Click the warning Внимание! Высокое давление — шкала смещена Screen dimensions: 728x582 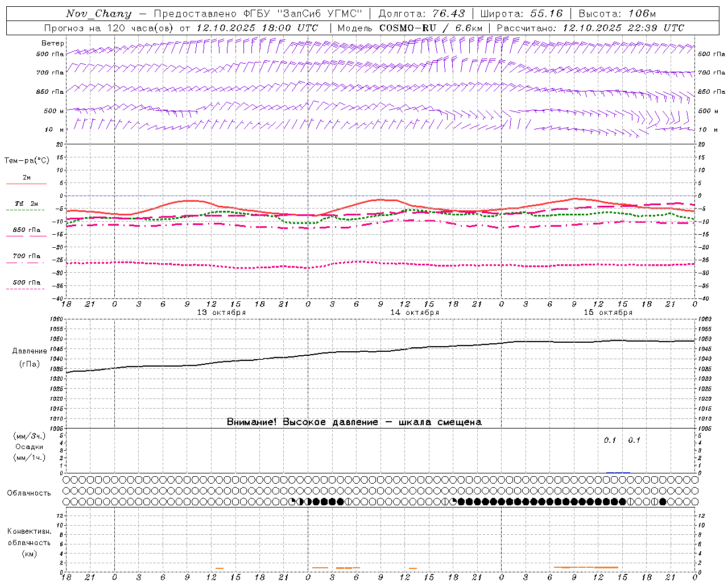pyautogui.click(x=354, y=422)
